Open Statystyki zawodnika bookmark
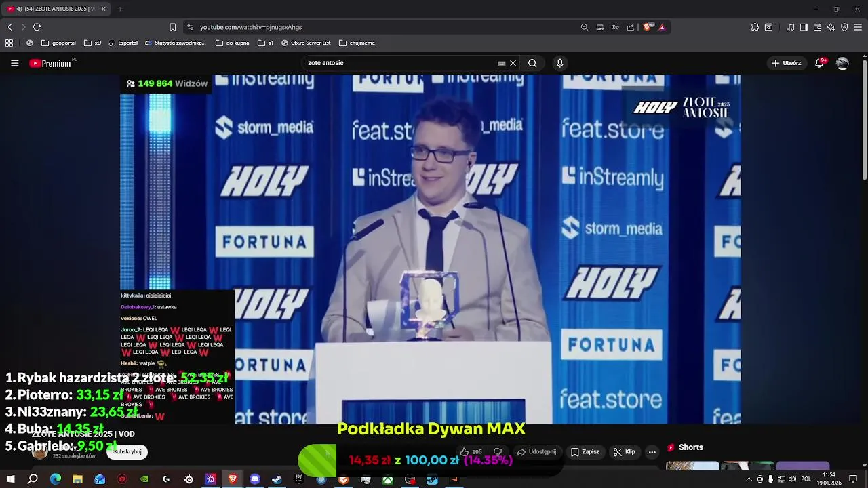This screenshot has height=488, width=868. [x=176, y=43]
